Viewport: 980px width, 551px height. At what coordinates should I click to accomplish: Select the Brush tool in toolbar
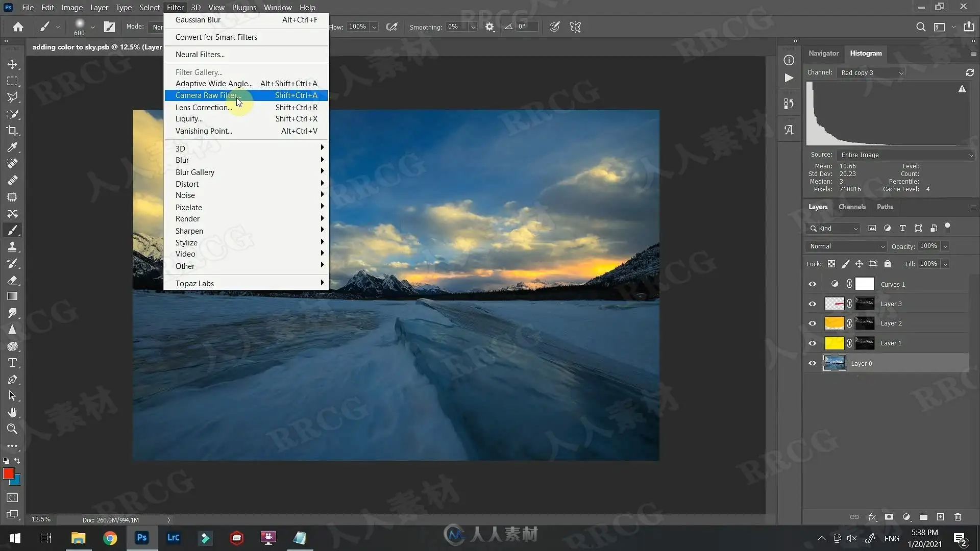12,230
